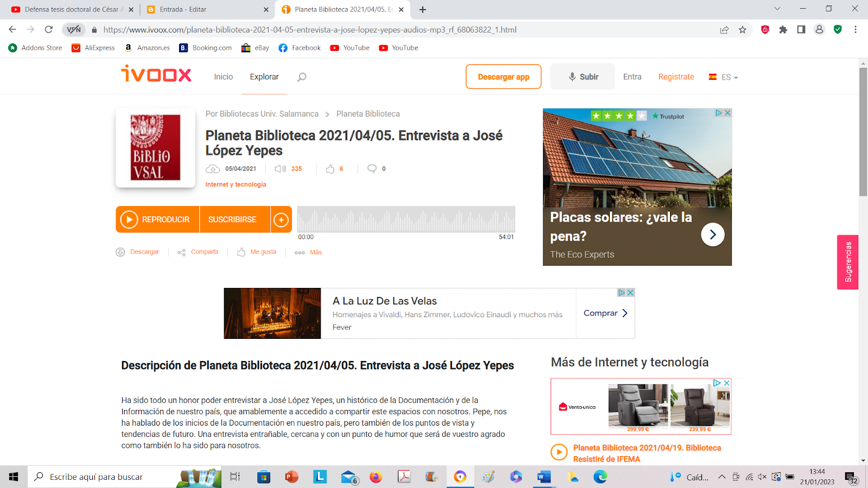
Task: Click the iVoox logo
Action: coord(156,74)
